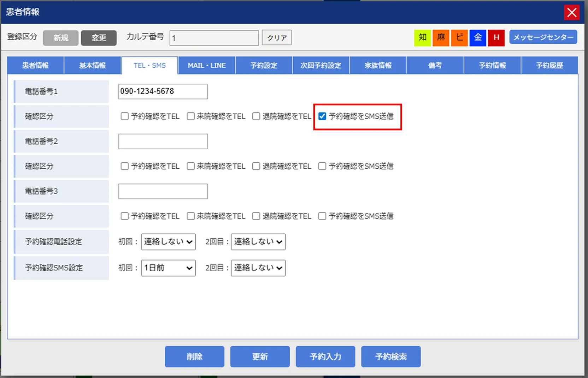Screen dimensions: 588x378
Task: Click the クリア button beside カルテ番号
Action: 277,38
